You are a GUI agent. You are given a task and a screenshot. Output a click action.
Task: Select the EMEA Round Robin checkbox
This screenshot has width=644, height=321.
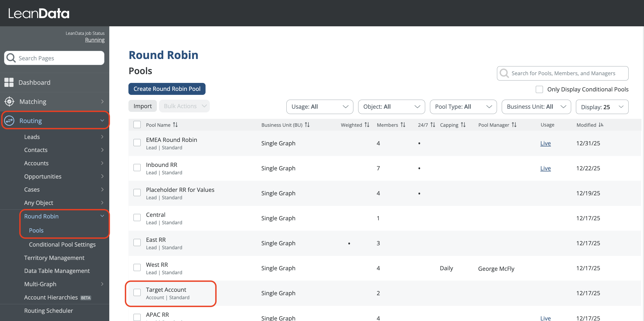pos(137,143)
